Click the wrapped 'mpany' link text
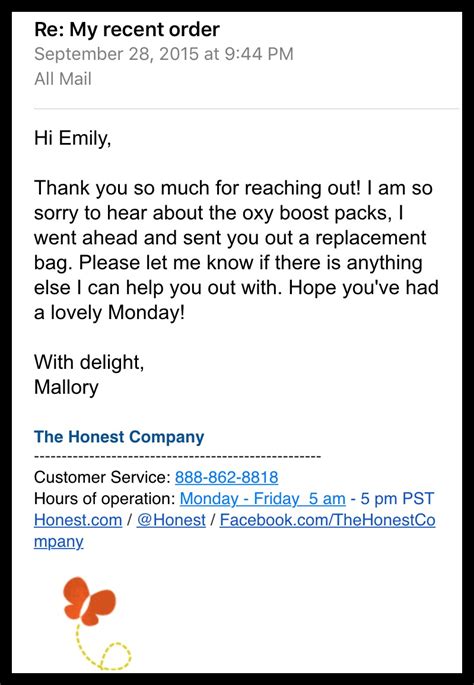Screen dimensions: 474x685 point(59,541)
